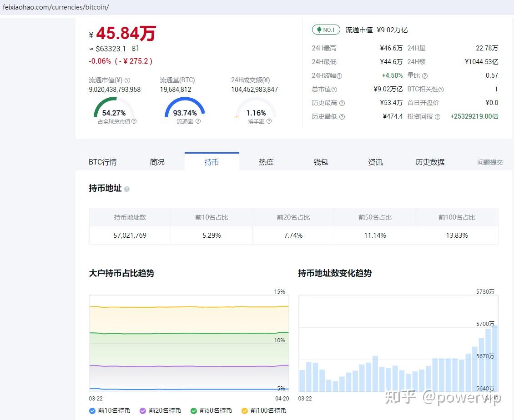Click the 换手率 help icon

coord(268,121)
